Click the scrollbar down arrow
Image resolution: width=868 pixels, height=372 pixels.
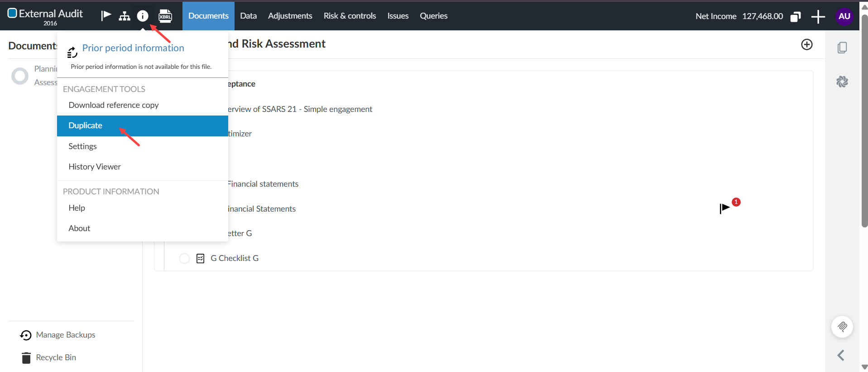[x=864, y=367]
